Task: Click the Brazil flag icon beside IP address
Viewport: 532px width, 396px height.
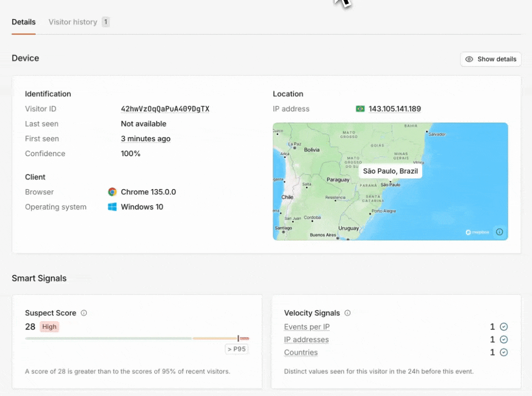Action: tap(360, 109)
